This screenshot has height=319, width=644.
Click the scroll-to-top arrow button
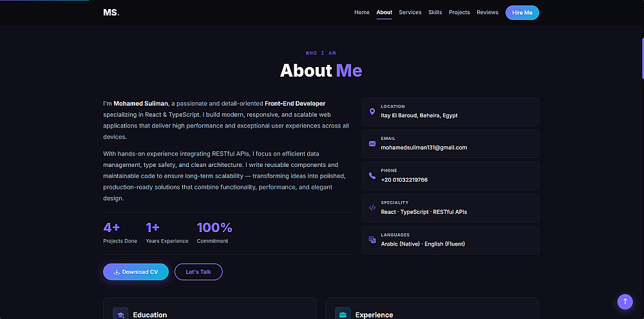625,302
